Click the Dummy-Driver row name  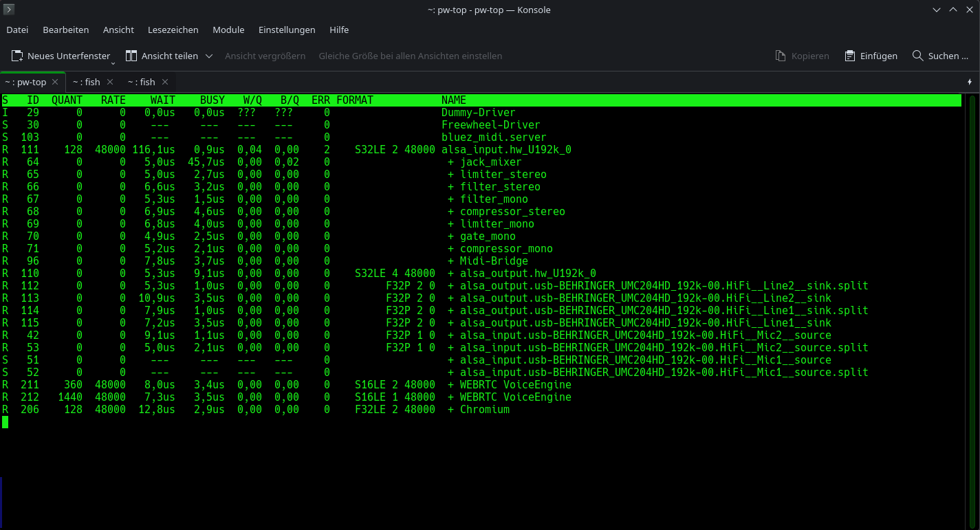coord(479,113)
